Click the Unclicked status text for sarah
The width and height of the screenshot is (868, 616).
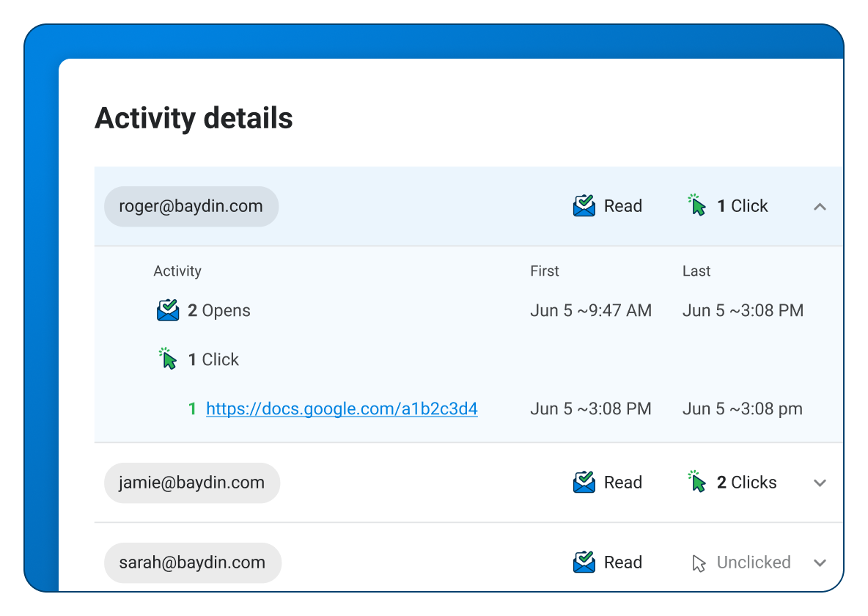click(x=754, y=562)
